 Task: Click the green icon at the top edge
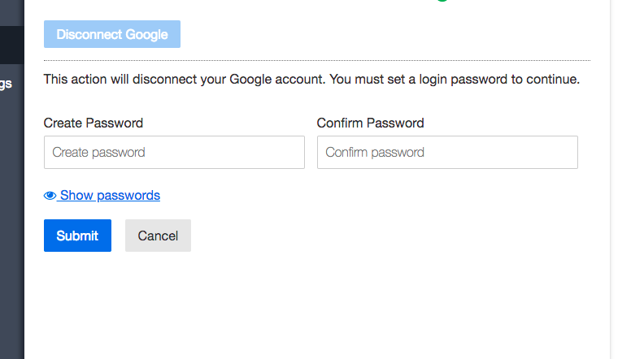442,1
